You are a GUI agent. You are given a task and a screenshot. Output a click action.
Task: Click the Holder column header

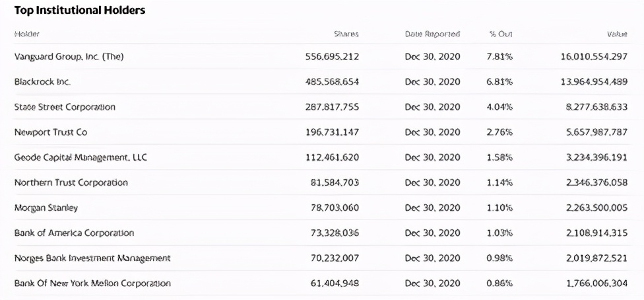26,34
